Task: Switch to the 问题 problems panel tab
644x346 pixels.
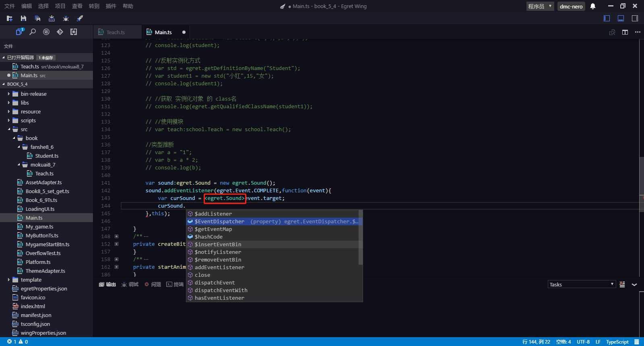Action: tap(153, 284)
